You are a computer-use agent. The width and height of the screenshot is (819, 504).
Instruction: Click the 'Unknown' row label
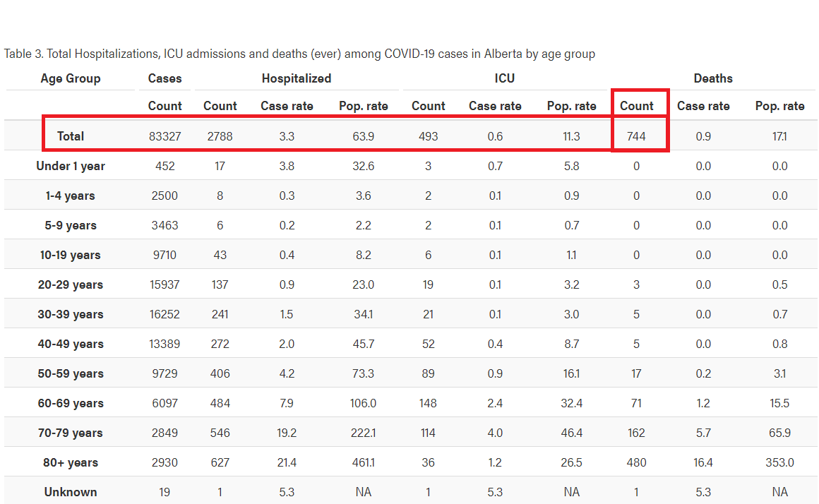tap(71, 493)
